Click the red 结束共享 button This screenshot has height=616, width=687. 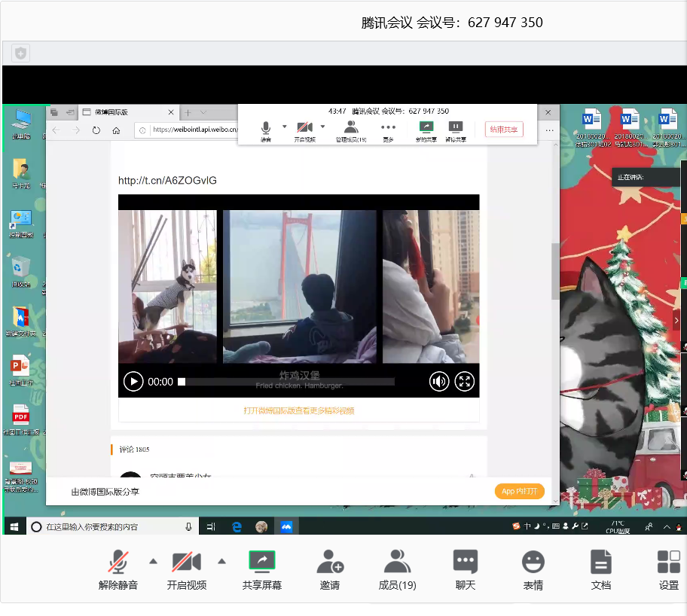(x=504, y=130)
